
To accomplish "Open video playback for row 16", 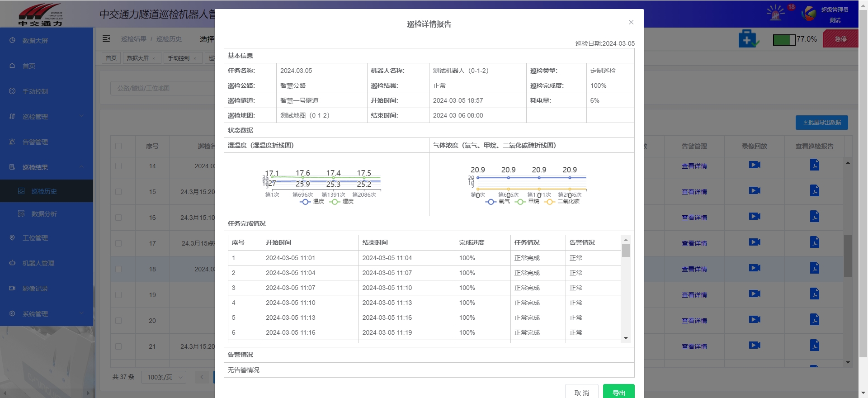I will pos(754,216).
